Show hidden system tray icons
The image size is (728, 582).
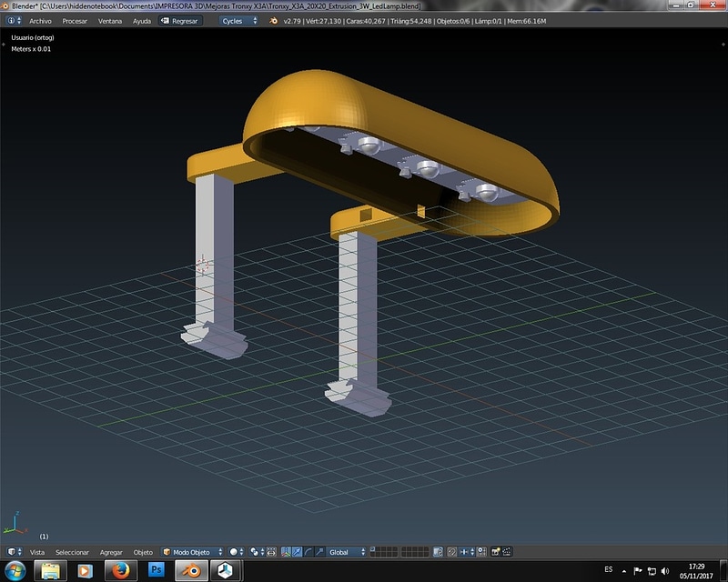click(624, 571)
